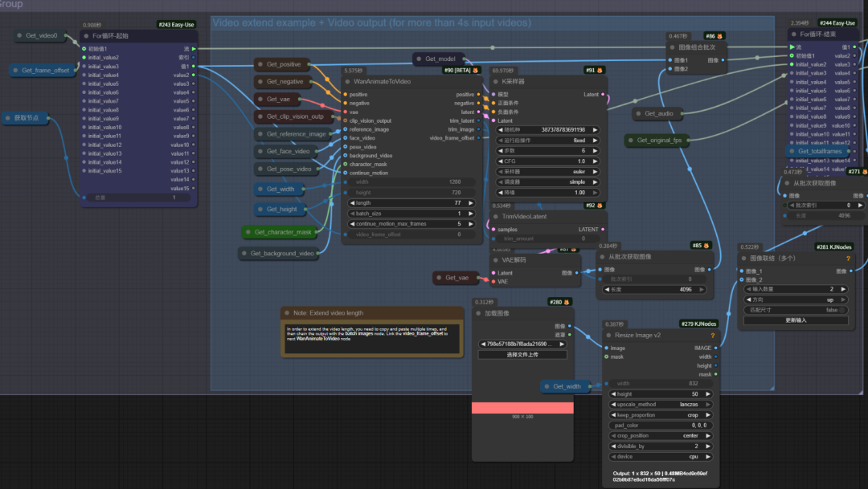Screen dimensions: 868x489
Task: Increase the 步数 6 value arrow
Action: click(595, 151)
